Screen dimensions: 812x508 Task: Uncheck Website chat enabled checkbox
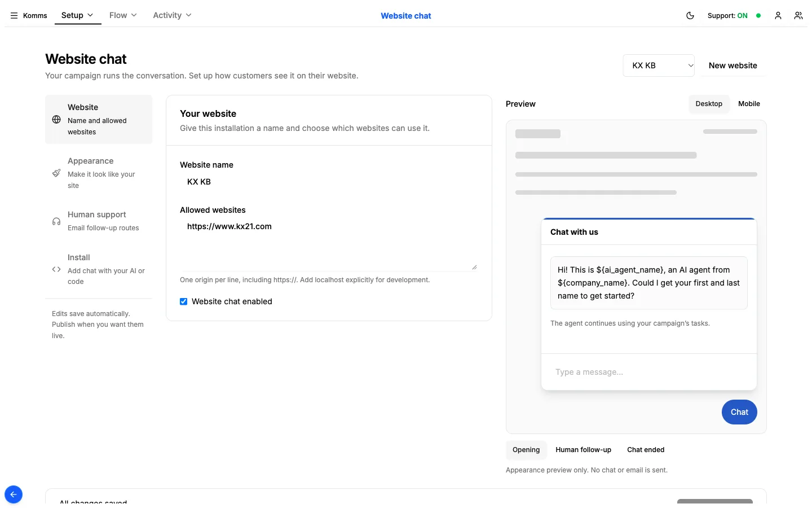[x=183, y=301]
